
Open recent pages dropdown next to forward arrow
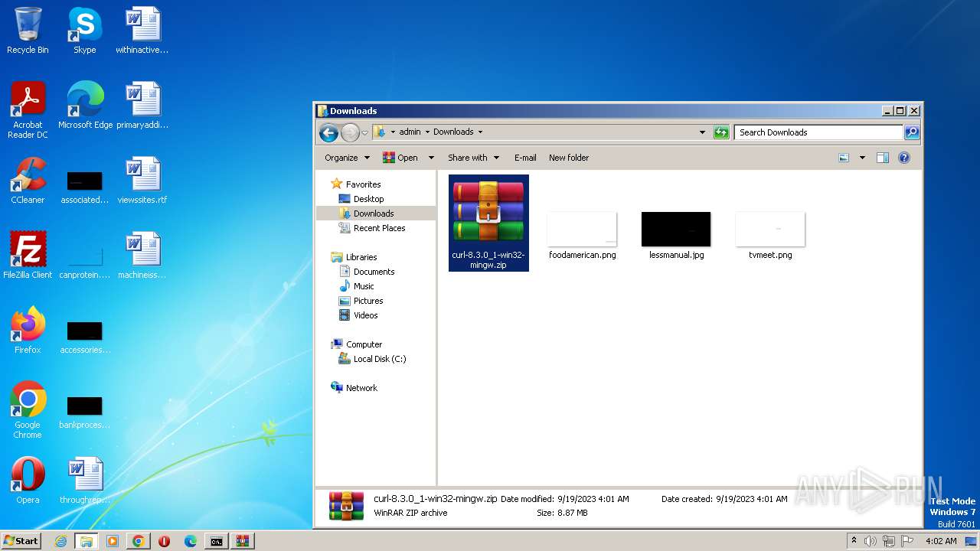tap(364, 132)
